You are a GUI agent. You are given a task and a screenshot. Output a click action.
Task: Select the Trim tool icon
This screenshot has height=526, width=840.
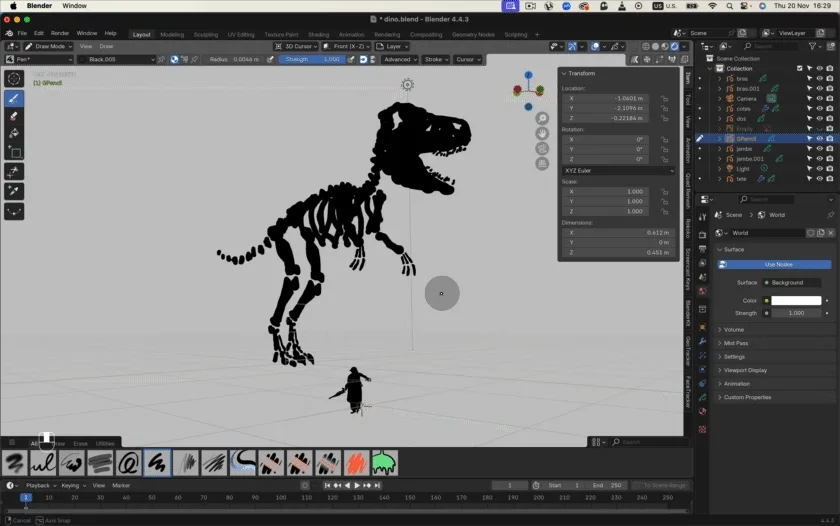pyautogui.click(x=14, y=172)
